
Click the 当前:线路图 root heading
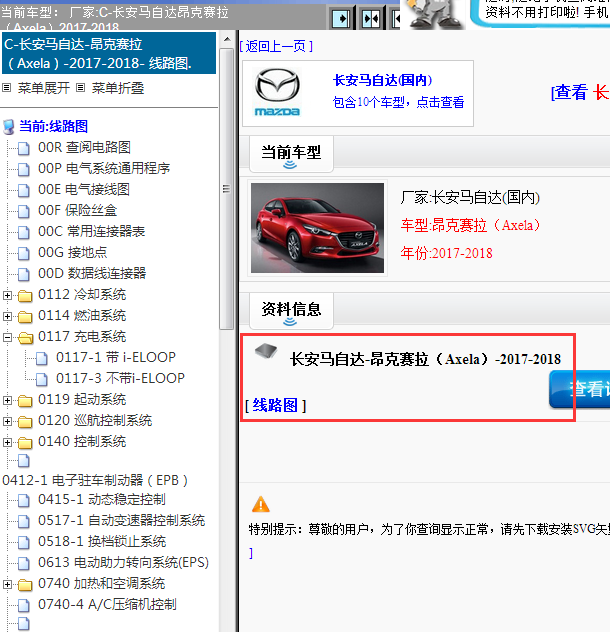pyautogui.click(x=54, y=127)
